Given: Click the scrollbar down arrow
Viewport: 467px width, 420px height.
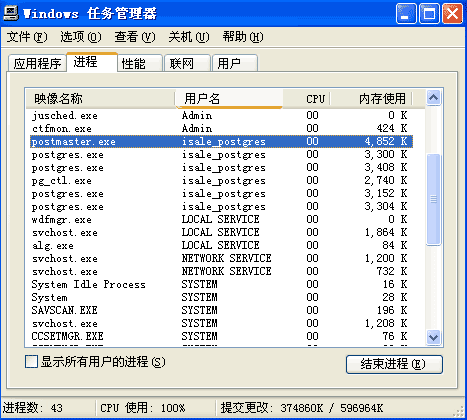Looking at the screenshot, I should point(433,337).
